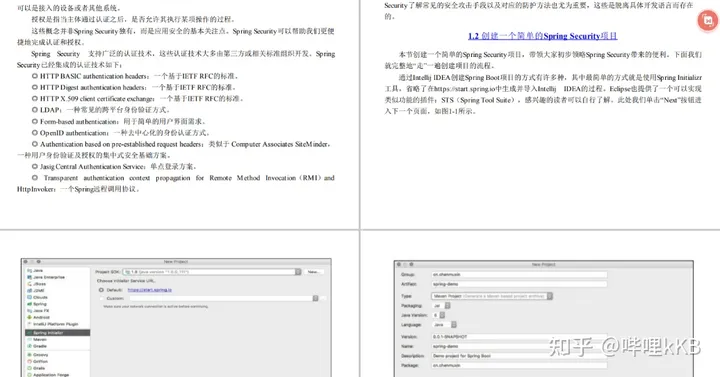
Task: Click the Name field in the New Project dialog
Action: 519,347
